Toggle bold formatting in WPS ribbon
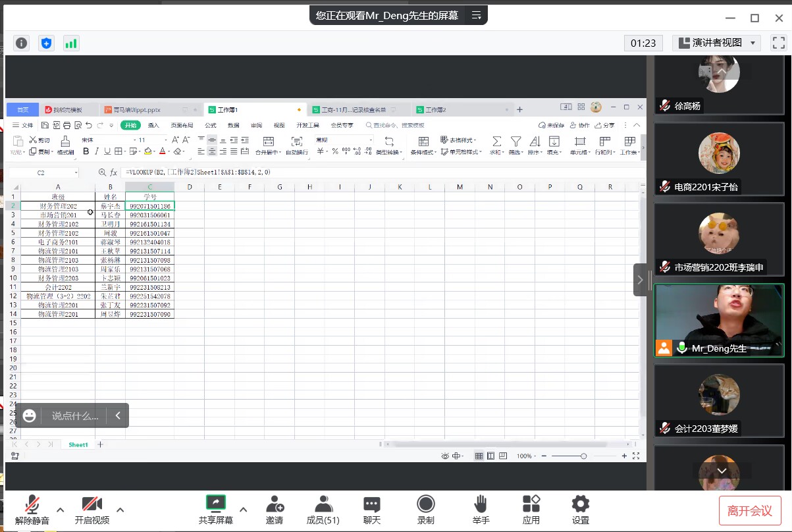Viewport: 792px width, 532px height. 86,151
